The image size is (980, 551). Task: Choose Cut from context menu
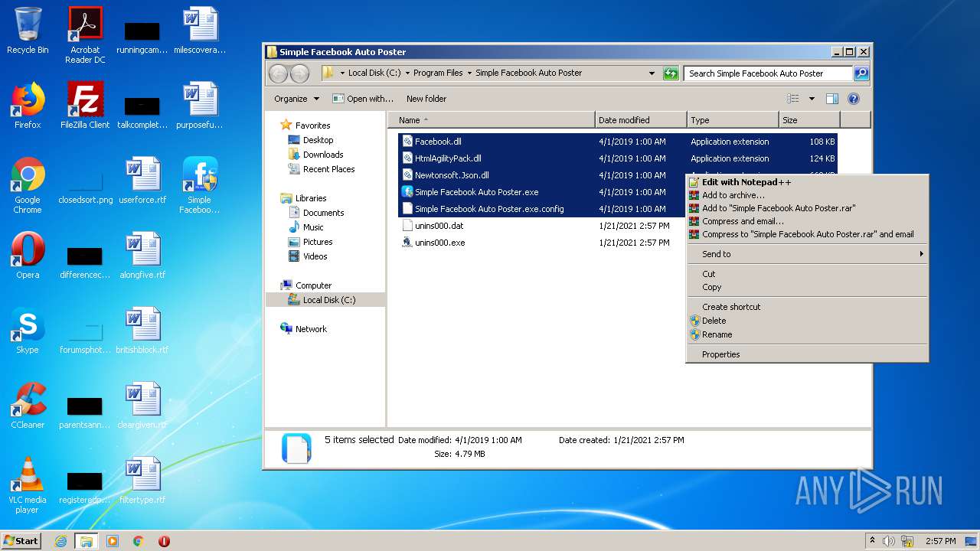(x=807, y=274)
